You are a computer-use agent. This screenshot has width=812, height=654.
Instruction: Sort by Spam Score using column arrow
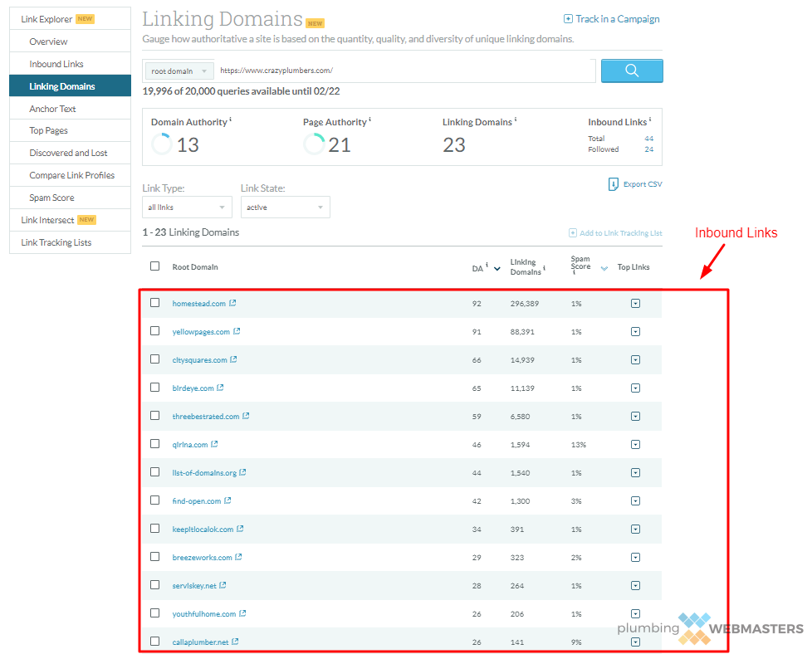[604, 268]
